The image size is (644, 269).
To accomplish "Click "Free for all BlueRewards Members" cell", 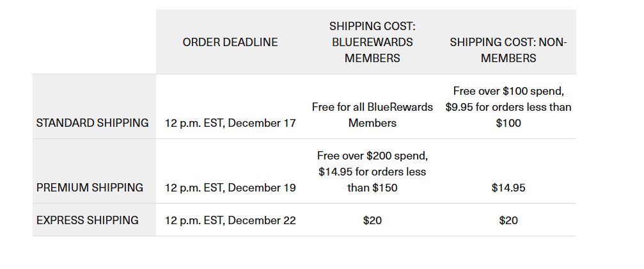I will tap(372, 115).
